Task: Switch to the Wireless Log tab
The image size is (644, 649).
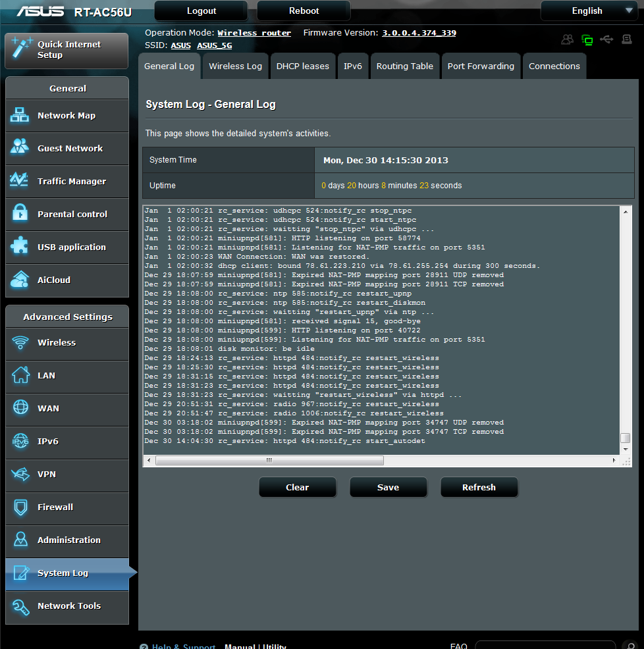Action: (236, 66)
